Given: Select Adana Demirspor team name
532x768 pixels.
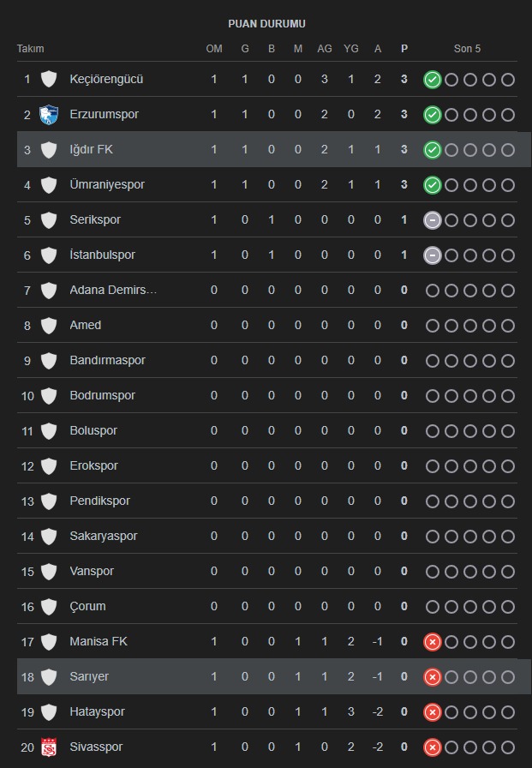Looking at the screenshot, I should pyautogui.click(x=113, y=291).
